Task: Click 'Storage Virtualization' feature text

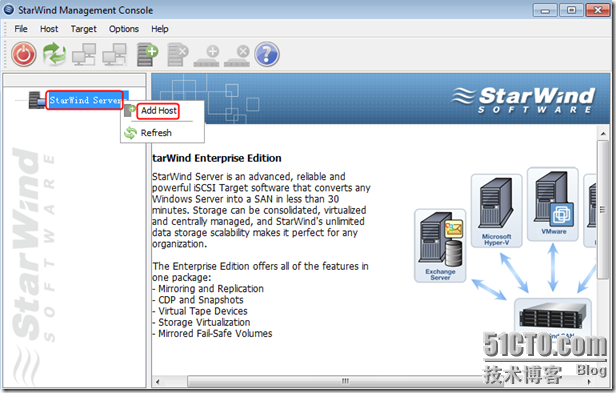Action: (204, 322)
